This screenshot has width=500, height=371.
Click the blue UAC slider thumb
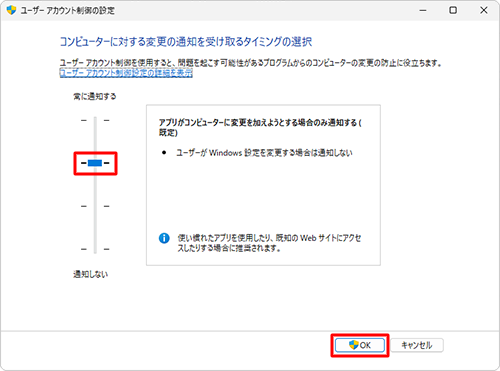pyautogui.click(x=95, y=163)
